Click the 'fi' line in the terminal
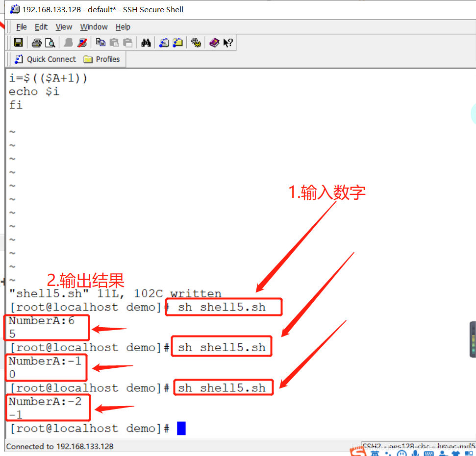 16,105
